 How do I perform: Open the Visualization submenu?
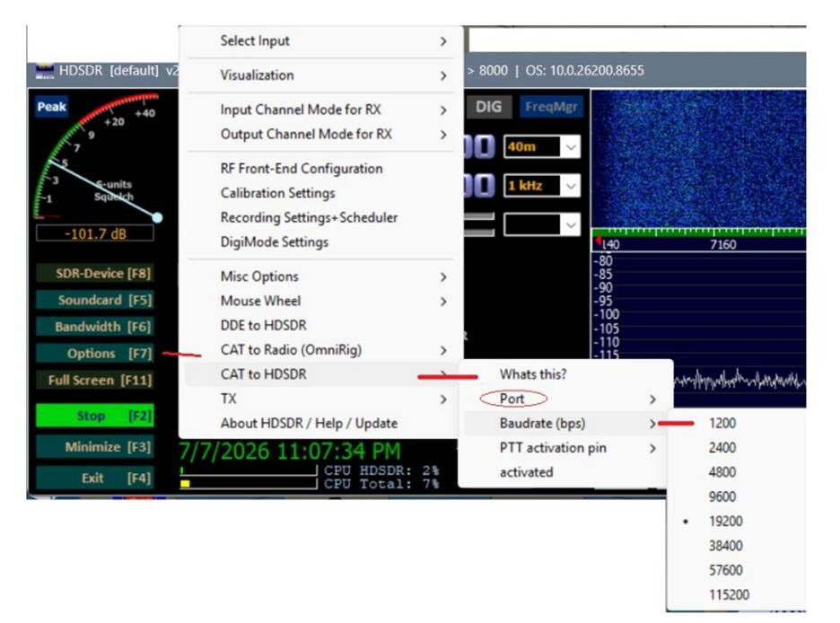pyautogui.click(x=320, y=75)
